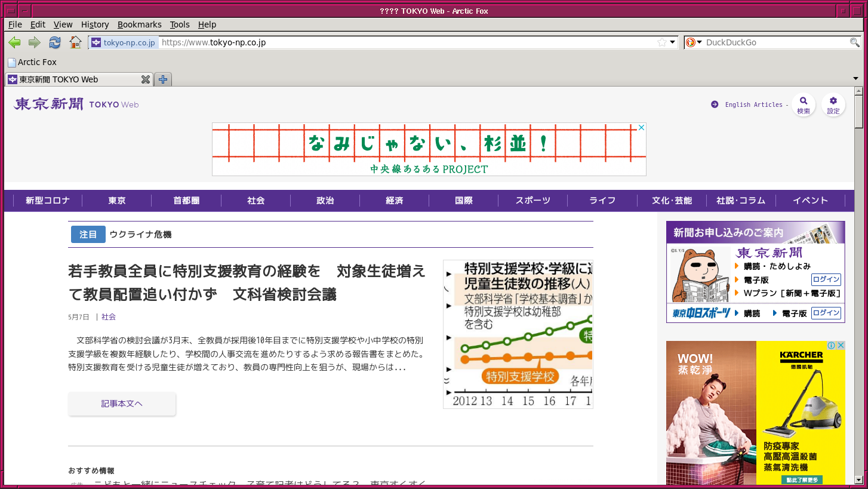Screen dimensions: 868x489
Task: Open the special-needs school chart thumbnail
Action: point(518,334)
